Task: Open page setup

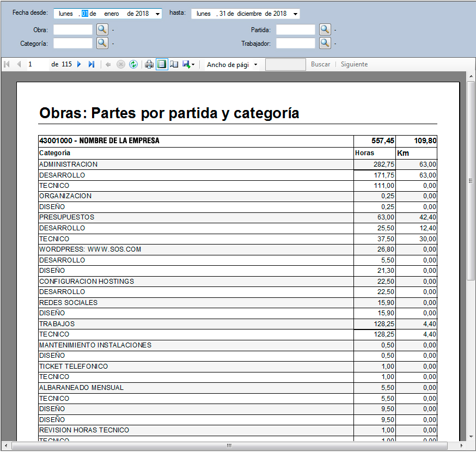Action: coord(174,64)
